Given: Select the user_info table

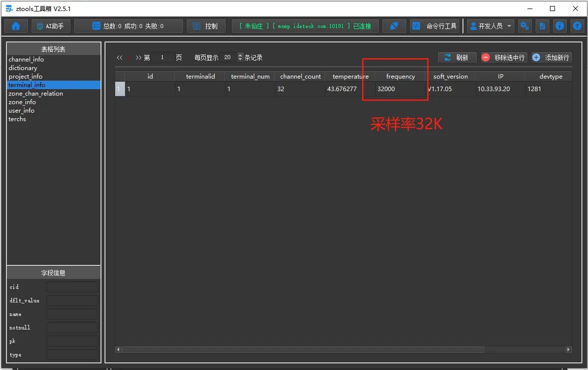Looking at the screenshot, I should tap(21, 110).
